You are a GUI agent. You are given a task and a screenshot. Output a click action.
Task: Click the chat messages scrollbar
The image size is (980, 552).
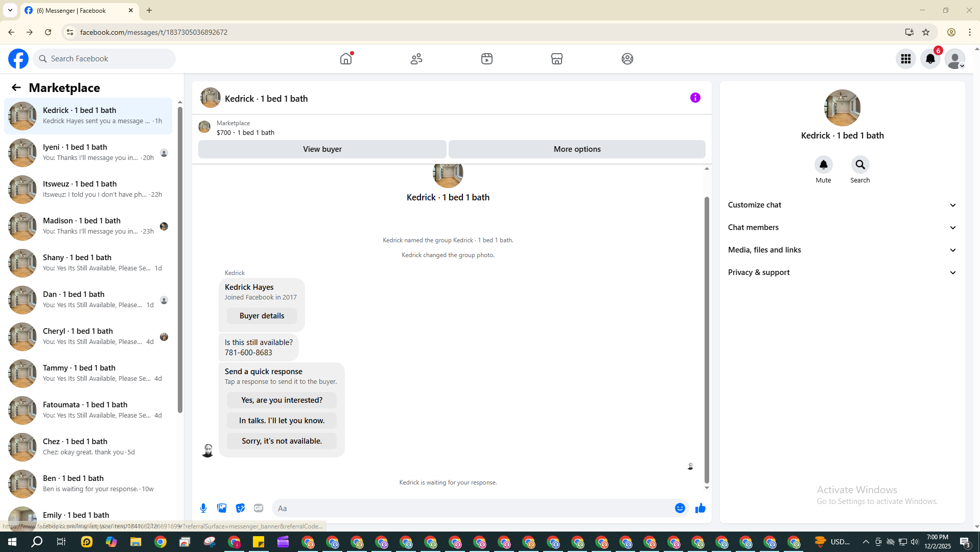[x=707, y=340]
